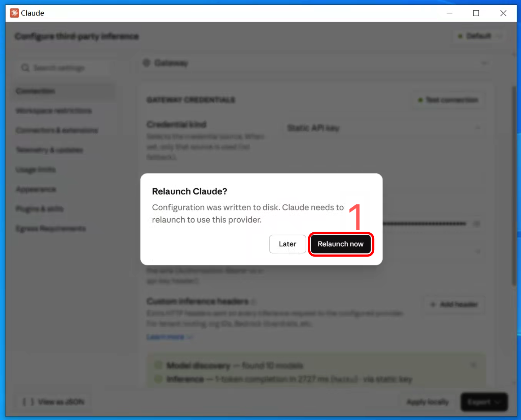
Task: Click the Test connection button
Action: 448,100
